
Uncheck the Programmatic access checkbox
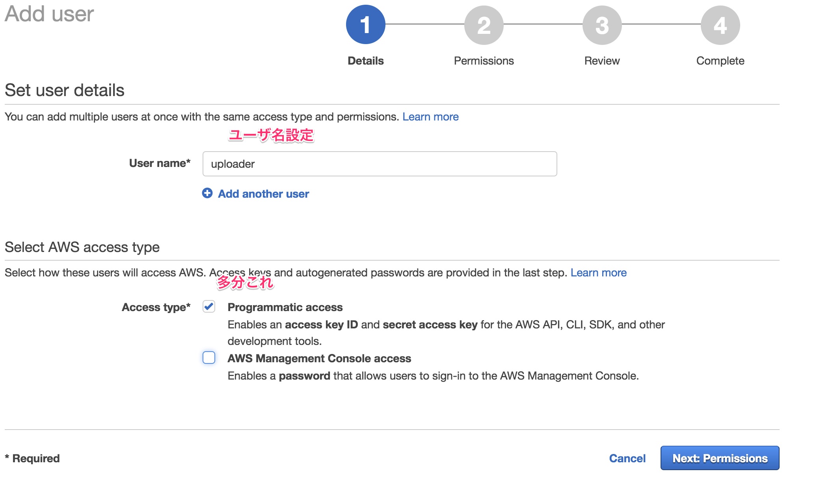click(x=209, y=306)
